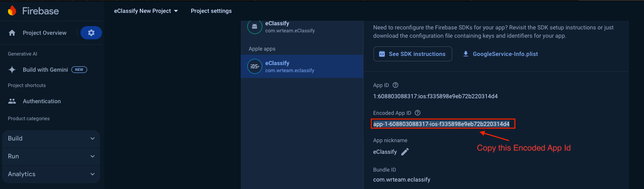Screen dimensions: 644x189
Task: Click the Apple apps section label
Action: pyautogui.click(x=262, y=49)
